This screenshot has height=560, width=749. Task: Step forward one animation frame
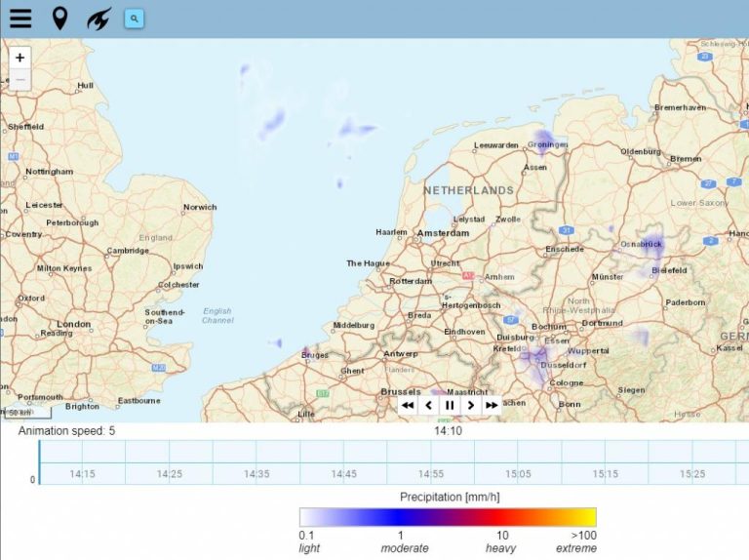pos(471,405)
